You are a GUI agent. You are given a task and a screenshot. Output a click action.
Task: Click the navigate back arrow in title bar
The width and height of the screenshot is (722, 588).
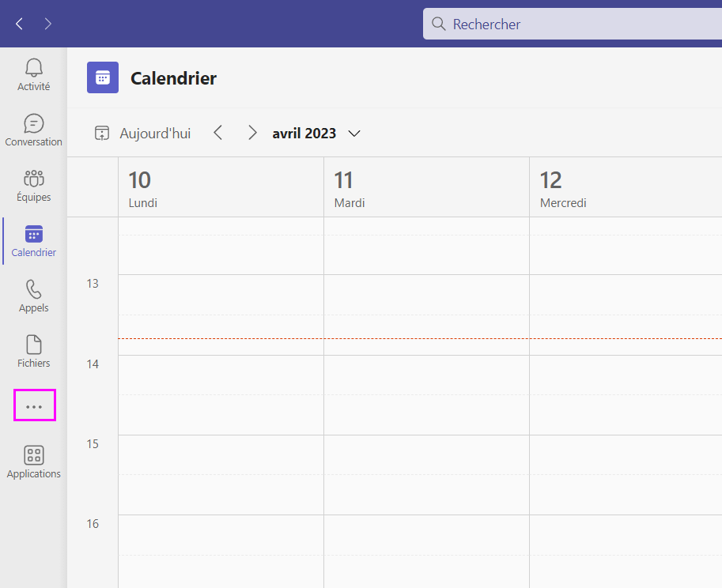(x=19, y=24)
